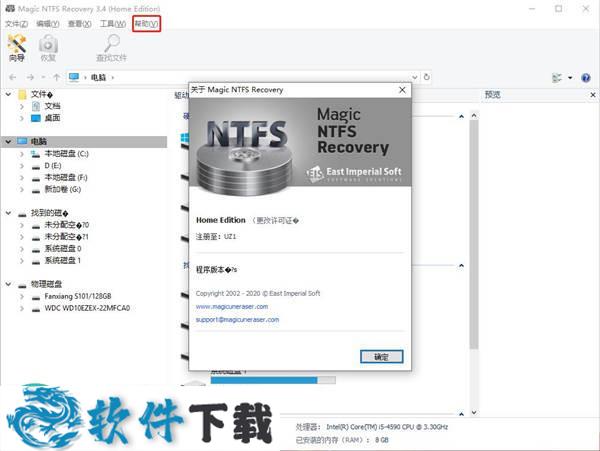Expand the 本地磁盘 (C:) node

[22, 154]
